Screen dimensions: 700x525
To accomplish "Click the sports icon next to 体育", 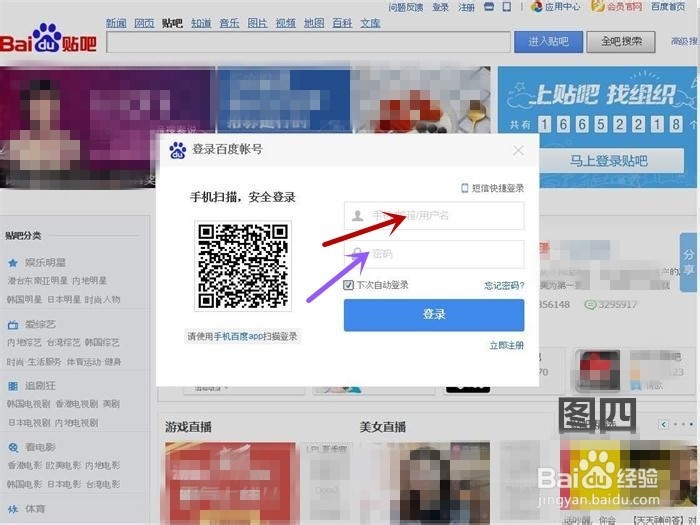I will click(13, 508).
